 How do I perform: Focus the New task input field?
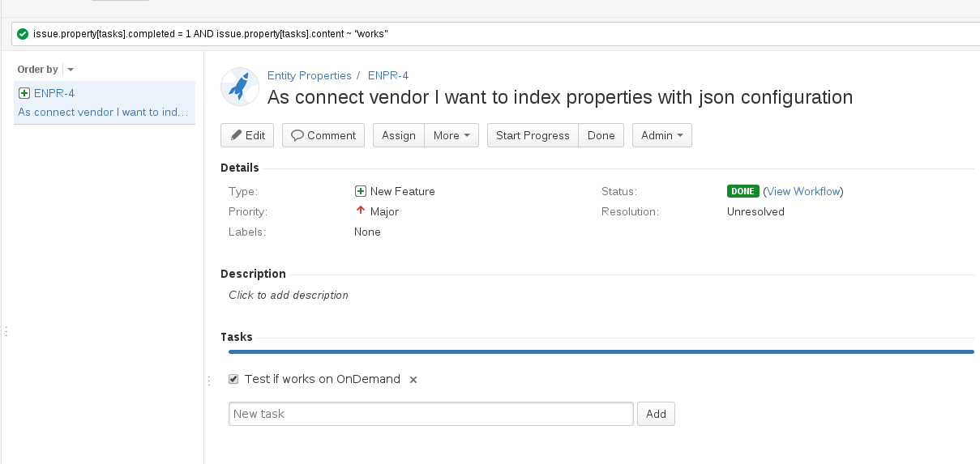pos(430,414)
